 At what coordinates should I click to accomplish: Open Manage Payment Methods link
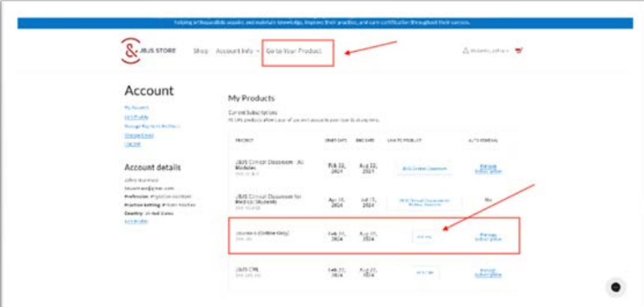tap(153, 126)
